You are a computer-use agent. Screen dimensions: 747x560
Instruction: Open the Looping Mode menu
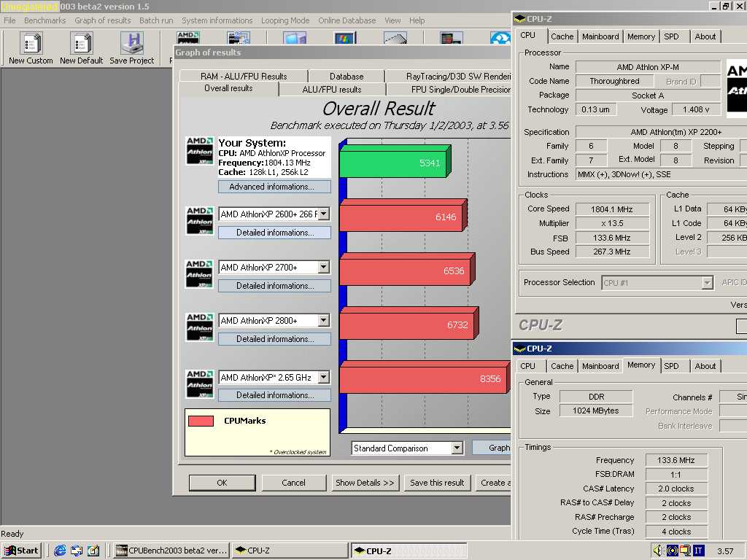tap(285, 20)
